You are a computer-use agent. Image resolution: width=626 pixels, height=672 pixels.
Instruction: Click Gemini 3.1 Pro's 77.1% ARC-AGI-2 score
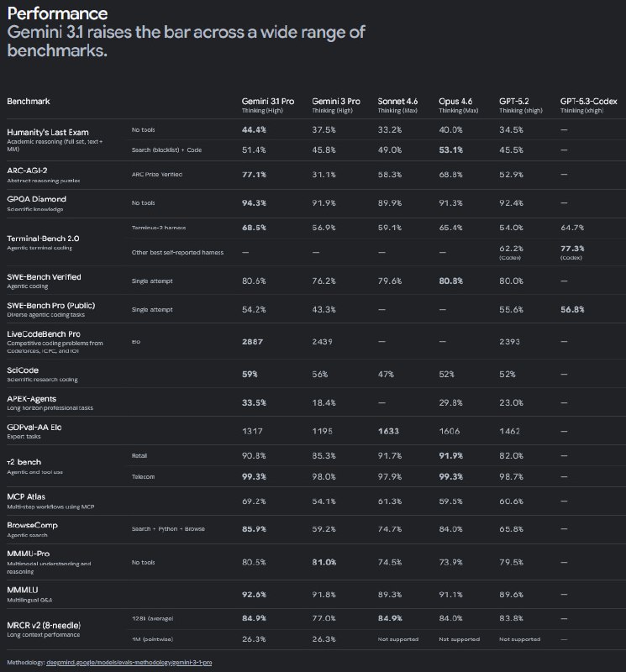click(x=255, y=174)
